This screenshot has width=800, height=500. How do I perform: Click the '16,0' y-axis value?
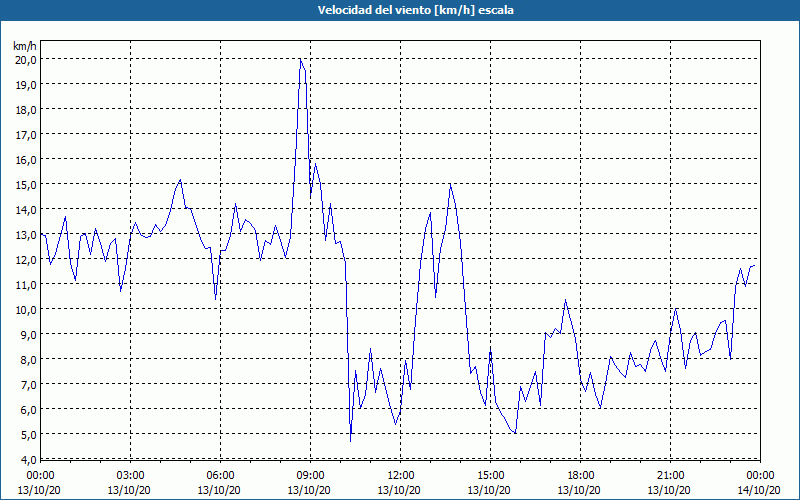26,160
